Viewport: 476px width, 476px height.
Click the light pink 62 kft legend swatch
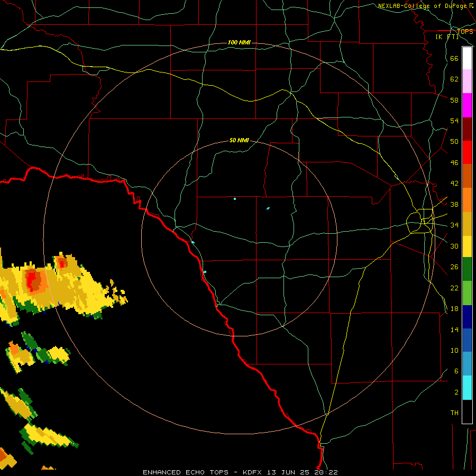click(467, 81)
